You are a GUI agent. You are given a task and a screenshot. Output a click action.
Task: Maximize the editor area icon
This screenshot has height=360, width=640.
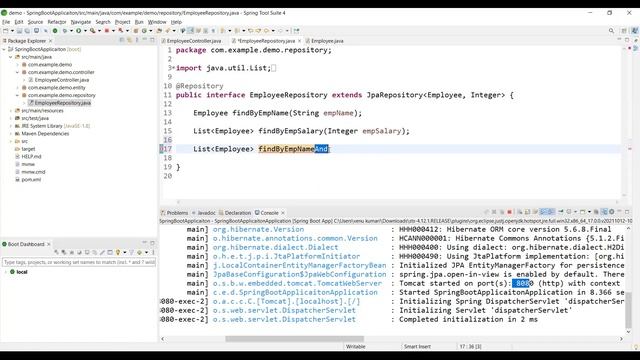(627, 40)
